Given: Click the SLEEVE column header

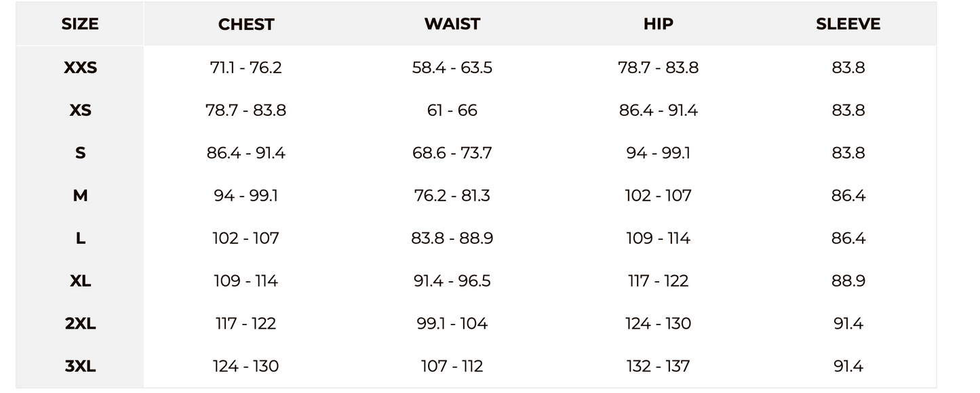Looking at the screenshot, I should click(x=848, y=24).
